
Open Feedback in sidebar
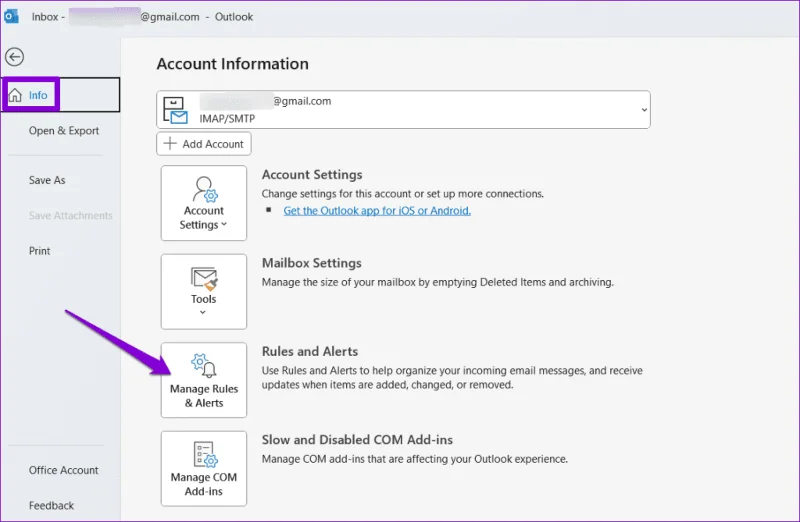[x=51, y=505]
